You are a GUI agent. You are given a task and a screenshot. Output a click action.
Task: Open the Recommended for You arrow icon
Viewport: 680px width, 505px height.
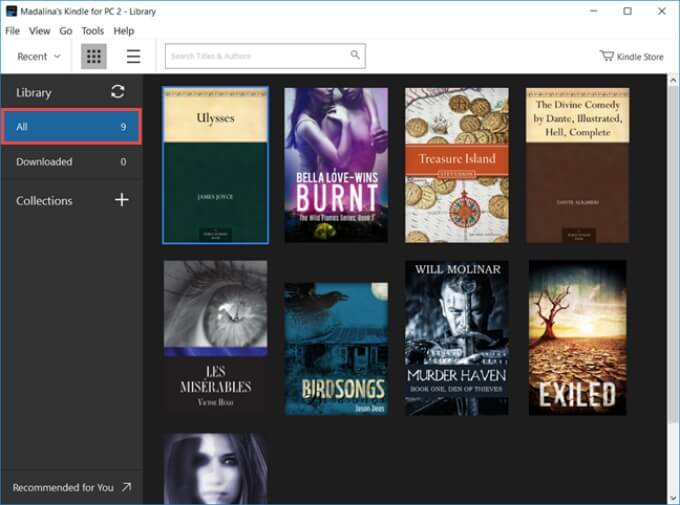126,487
